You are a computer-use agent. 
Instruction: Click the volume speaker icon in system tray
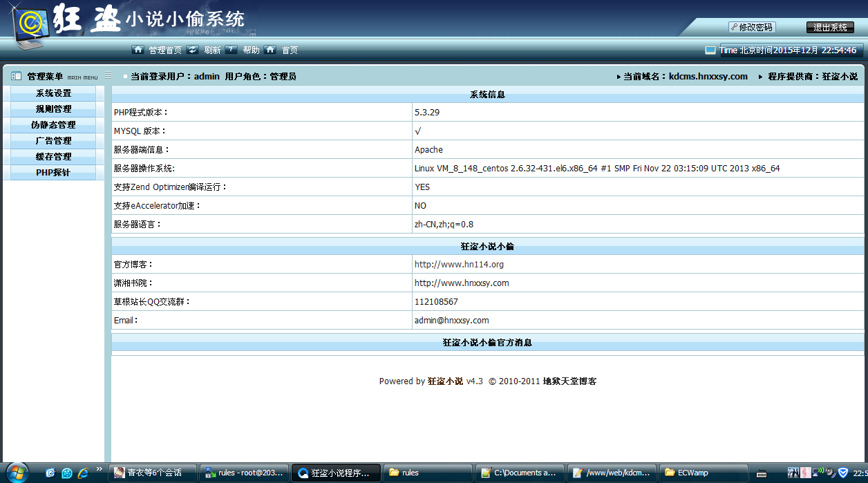(829, 472)
